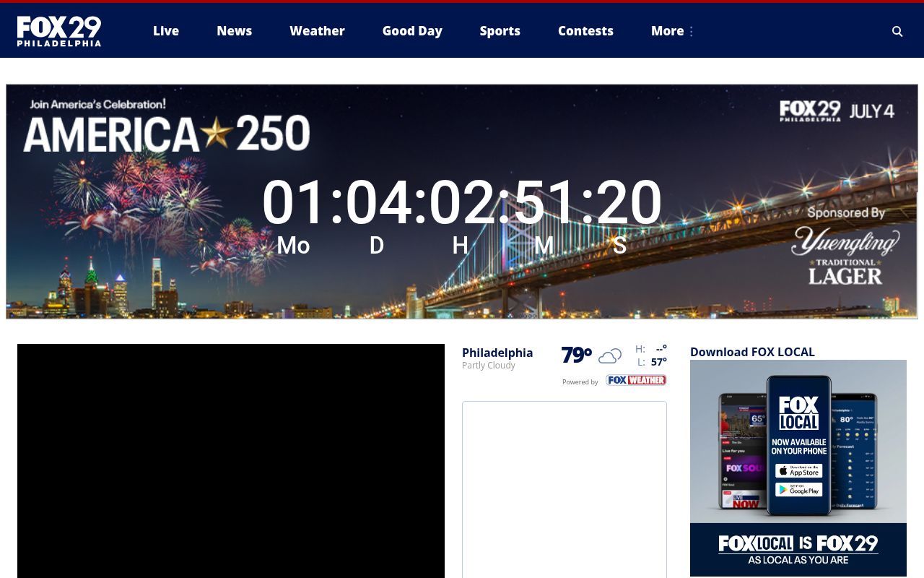This screenshot has width=924, height=578.
Task: Open the Sports section
Action: click(x=500, y=31)
